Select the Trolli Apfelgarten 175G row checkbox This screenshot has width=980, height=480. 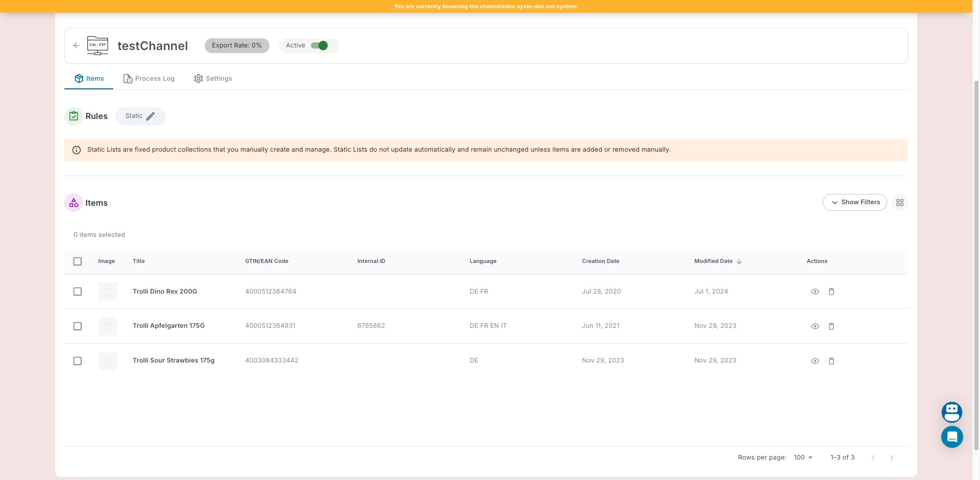[x=78, y=326]
